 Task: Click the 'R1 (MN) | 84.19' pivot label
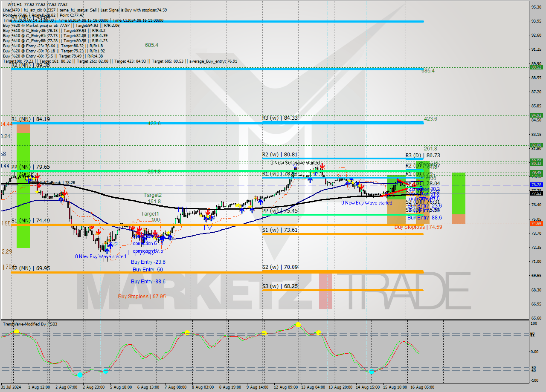coord(30,119)
